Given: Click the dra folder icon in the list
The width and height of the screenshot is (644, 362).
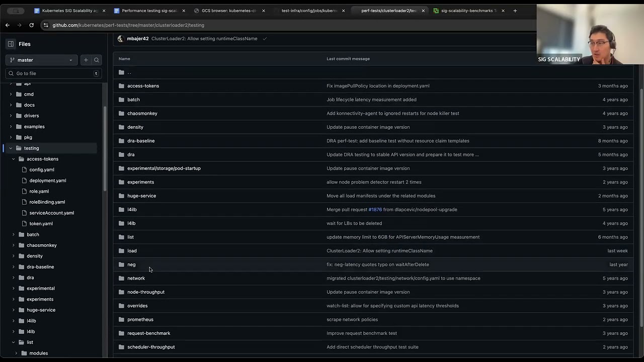Looking at the screenshot, I should pyautogui.click(x=121, y=154).
